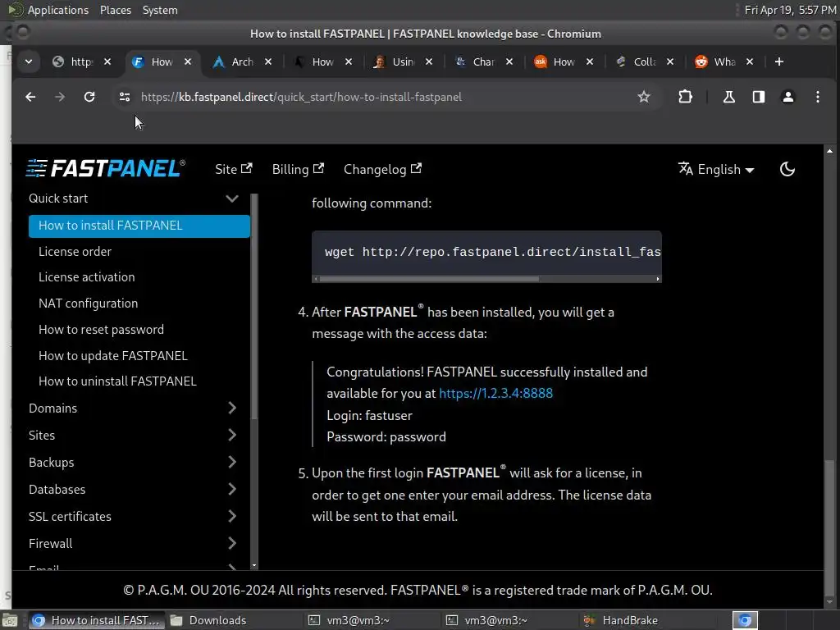Viewport: 840px width, 630px height.
Task: Open a new tab with the plus button
Action: click(779, 62)
